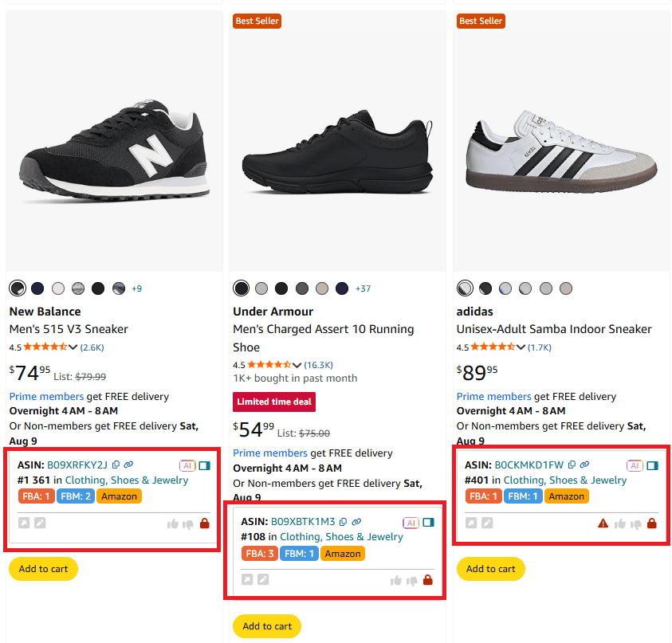Toggle thumbs up on adidas Samba panel
This screenshot has height=643, width=672.
pyautogui.click(x=620, y=523)
